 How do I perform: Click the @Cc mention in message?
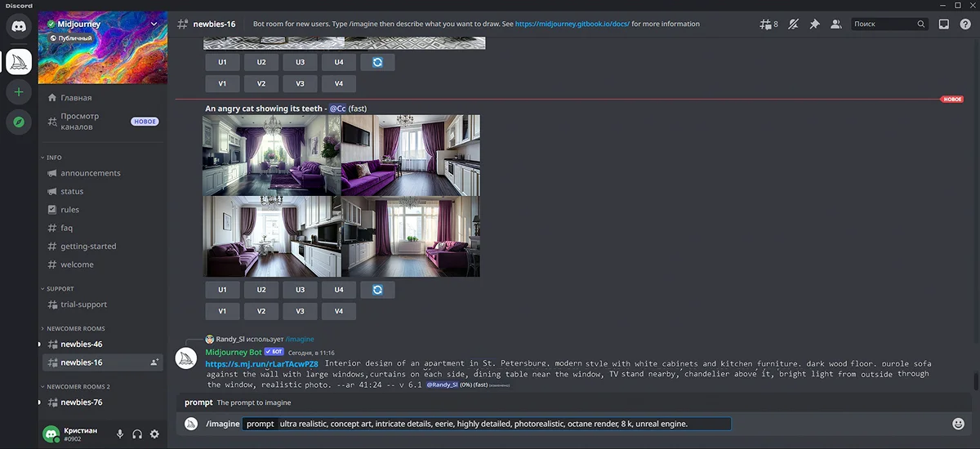tap(337, 109)
